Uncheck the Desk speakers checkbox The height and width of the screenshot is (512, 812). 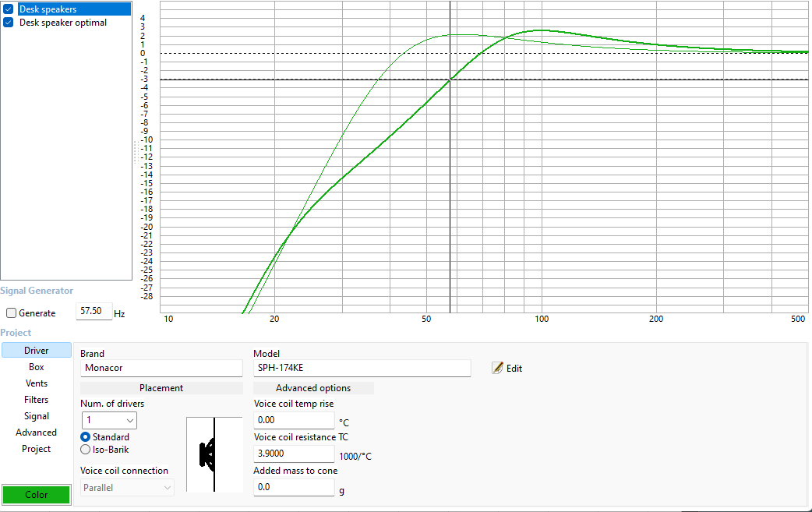point(9,9)
